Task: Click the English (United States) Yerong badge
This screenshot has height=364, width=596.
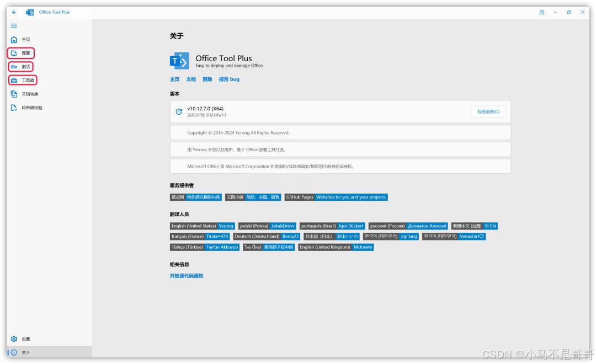Action: [x=202, y=226]
